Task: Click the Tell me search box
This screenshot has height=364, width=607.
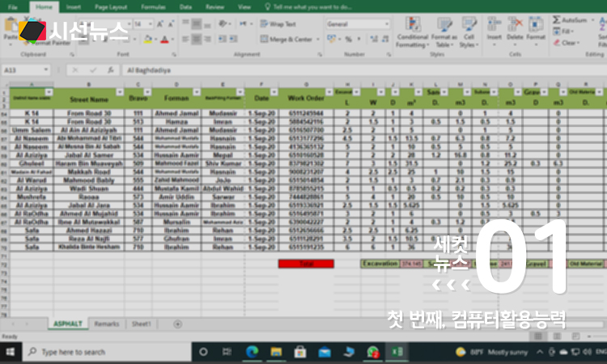Action: click(299, 6)
